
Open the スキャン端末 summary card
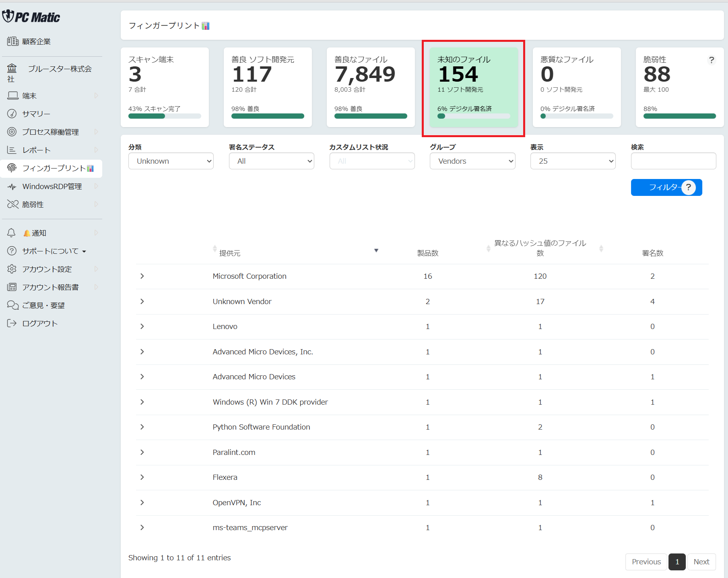(165, 87)
